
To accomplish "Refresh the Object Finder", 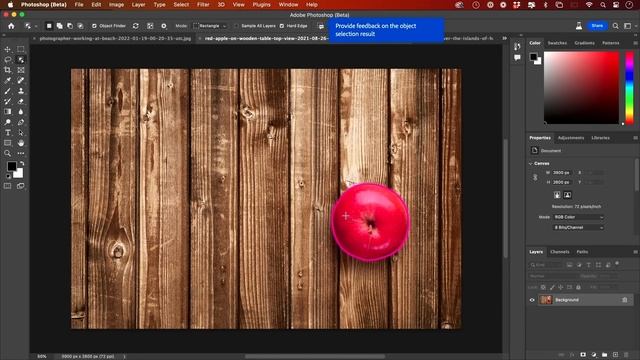I will (x=136, y=26).
